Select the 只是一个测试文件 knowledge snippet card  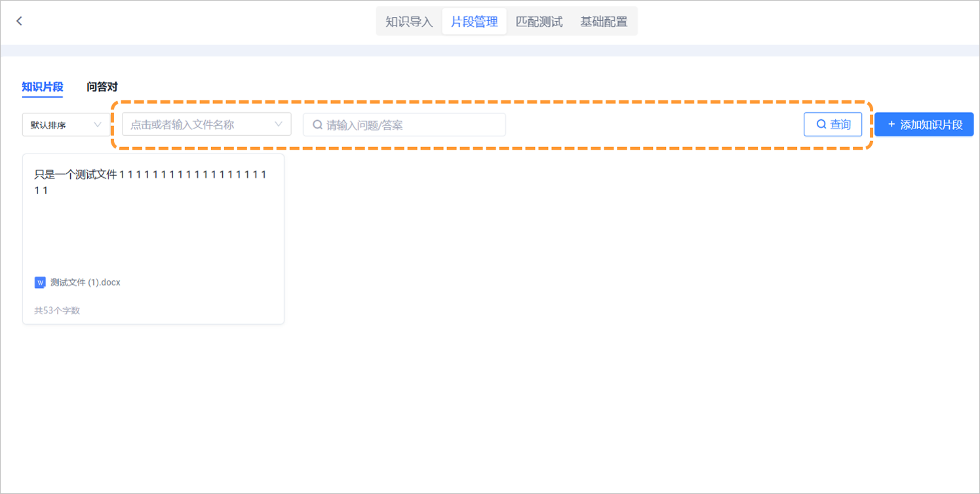click(x=153, y=239)
